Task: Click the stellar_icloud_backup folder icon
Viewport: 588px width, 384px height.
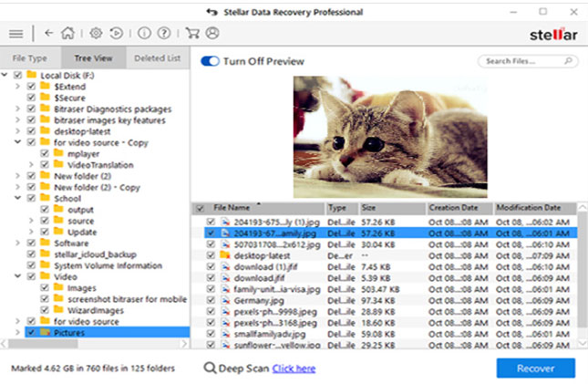Action: click(45, 254)
